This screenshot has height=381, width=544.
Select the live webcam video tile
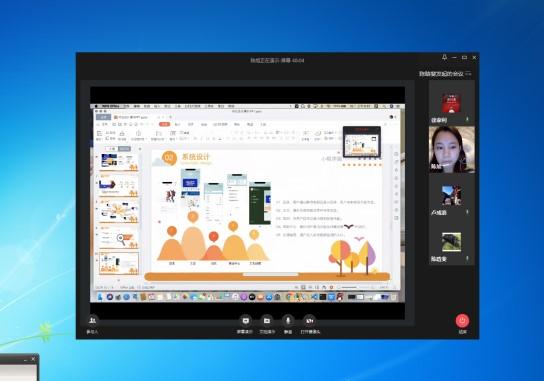click(x=452, y=150)
